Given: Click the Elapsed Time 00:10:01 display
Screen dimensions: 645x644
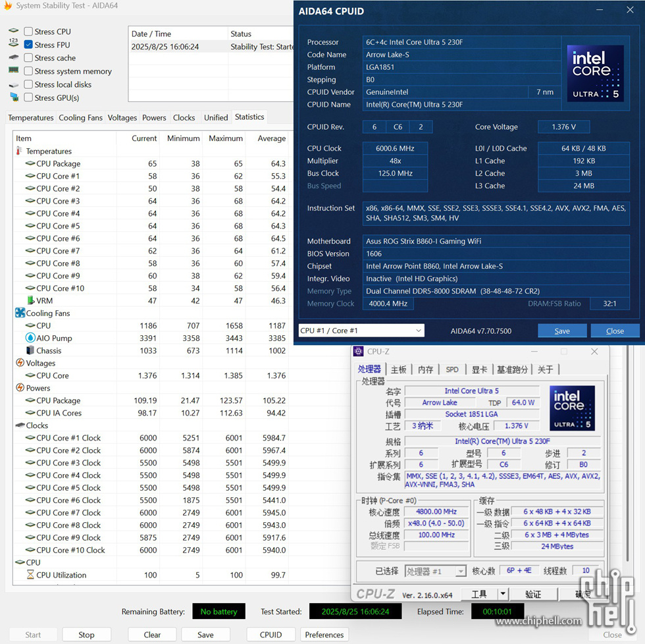Looking at the screenshot, I should [x=498, y=612].
